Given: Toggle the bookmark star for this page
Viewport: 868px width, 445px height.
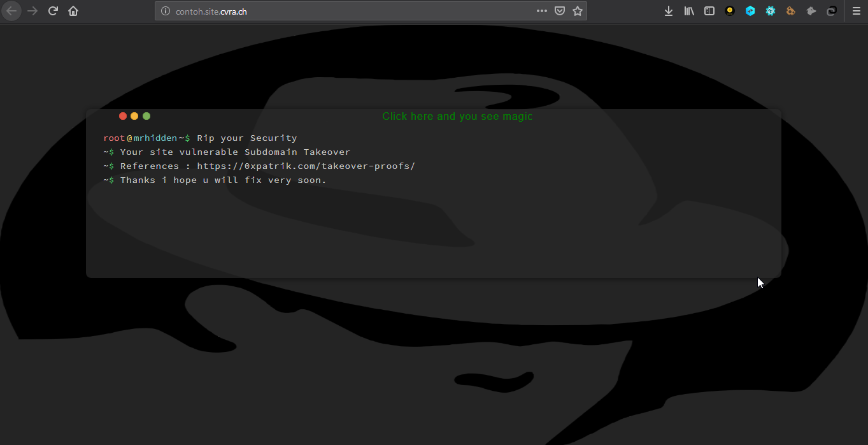Looking at the screenshot, I should (x=578, y=11).
